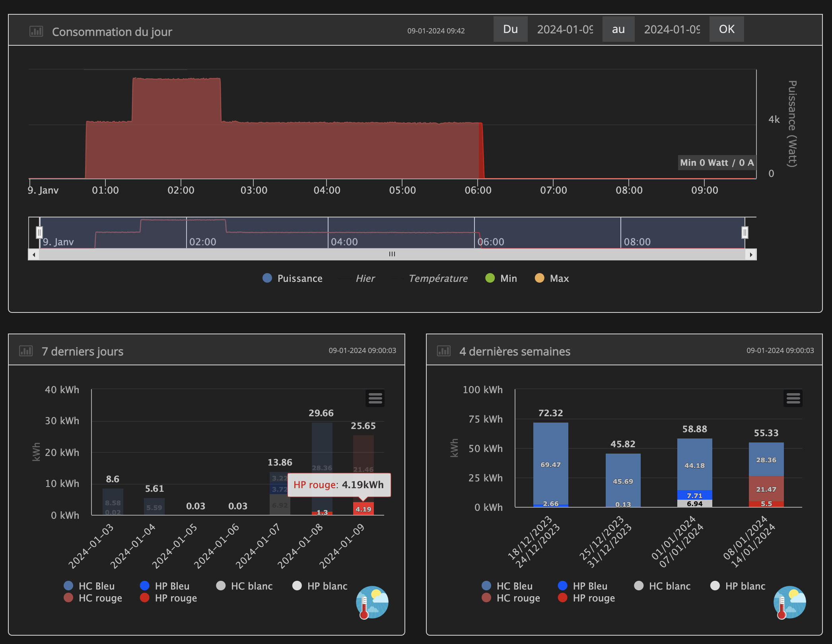Click OK button to apply date range
Viewport: 832px width, 644px height.
tap(727, 29)
